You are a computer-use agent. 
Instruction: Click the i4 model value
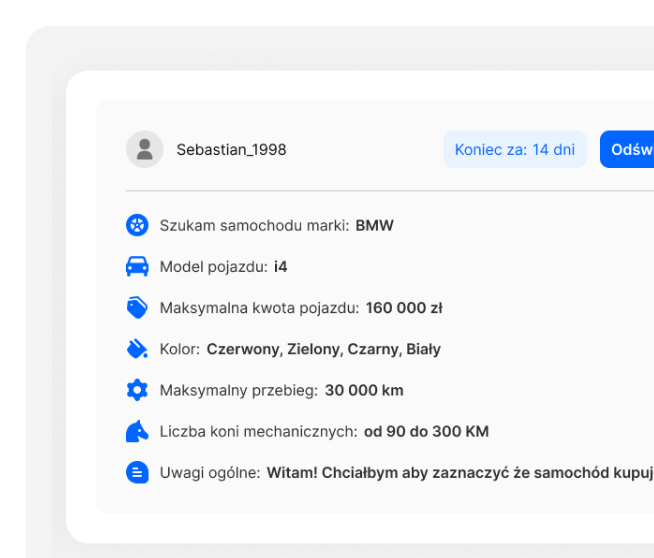point(281,267)
